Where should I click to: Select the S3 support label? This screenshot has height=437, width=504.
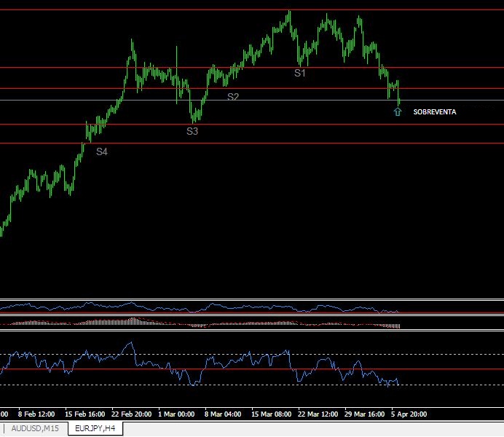click(x=192, y=131)
